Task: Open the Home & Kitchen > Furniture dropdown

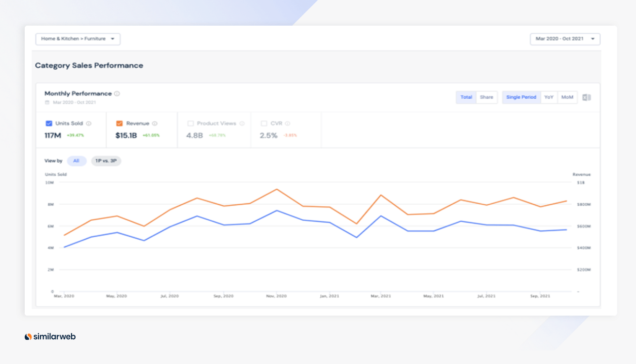Action: 78,39
